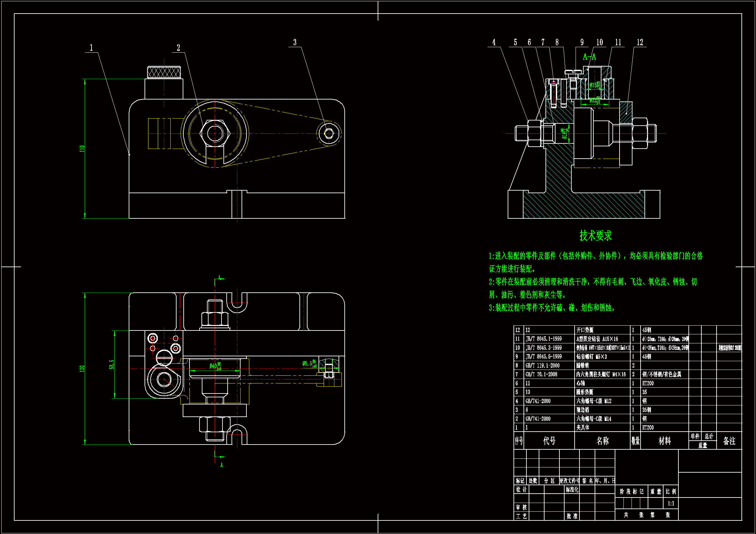Image resolution: width=756 pixels, height=534 pixels.
Task: Click part callout number 4
Action: click(493, 42)
